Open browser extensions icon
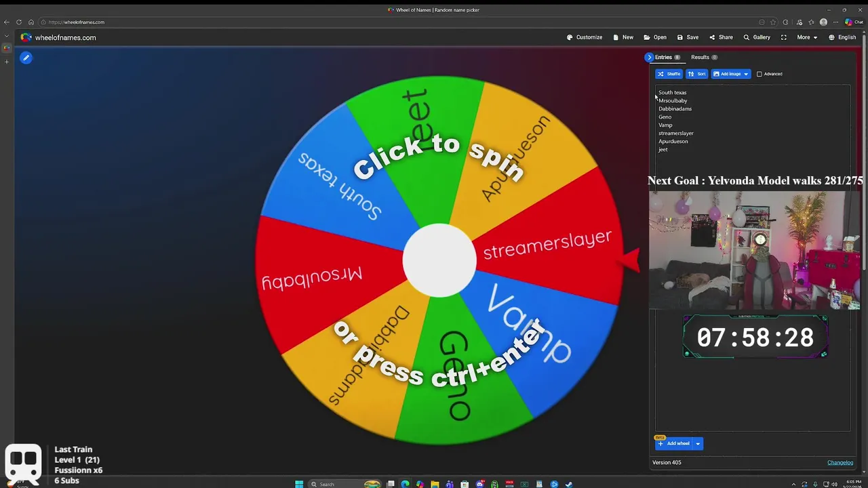Viewport: 868px width, 488px height. (785, 22)
